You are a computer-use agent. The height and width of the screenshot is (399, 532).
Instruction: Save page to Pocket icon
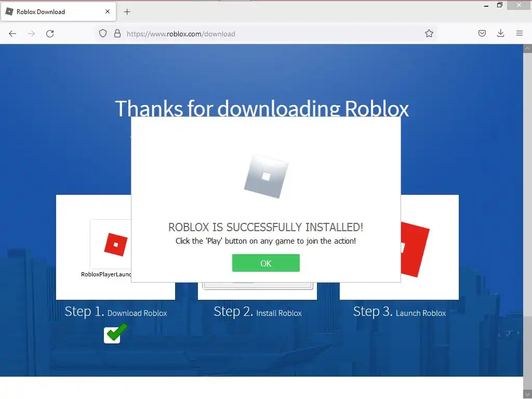(x=482, y=34)
